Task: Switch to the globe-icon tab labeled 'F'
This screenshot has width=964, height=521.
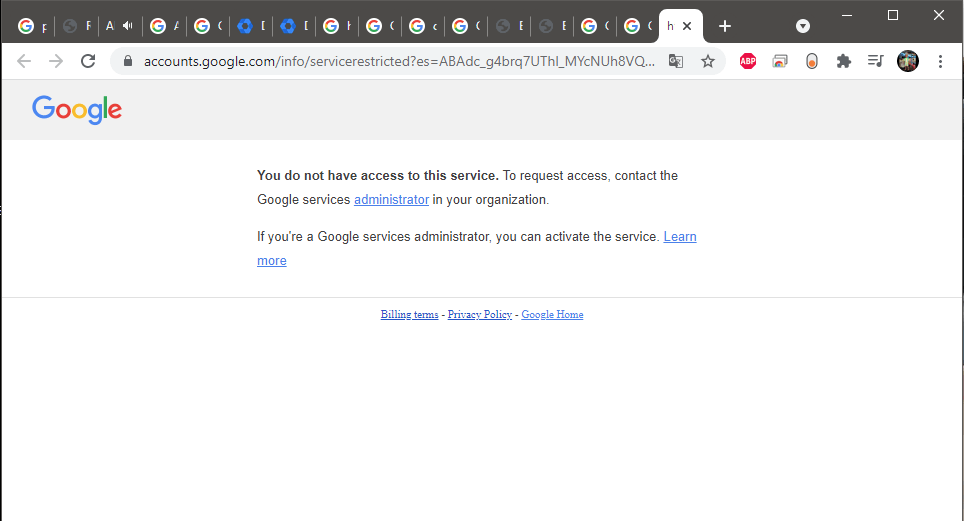Action: tap(77, 26)
